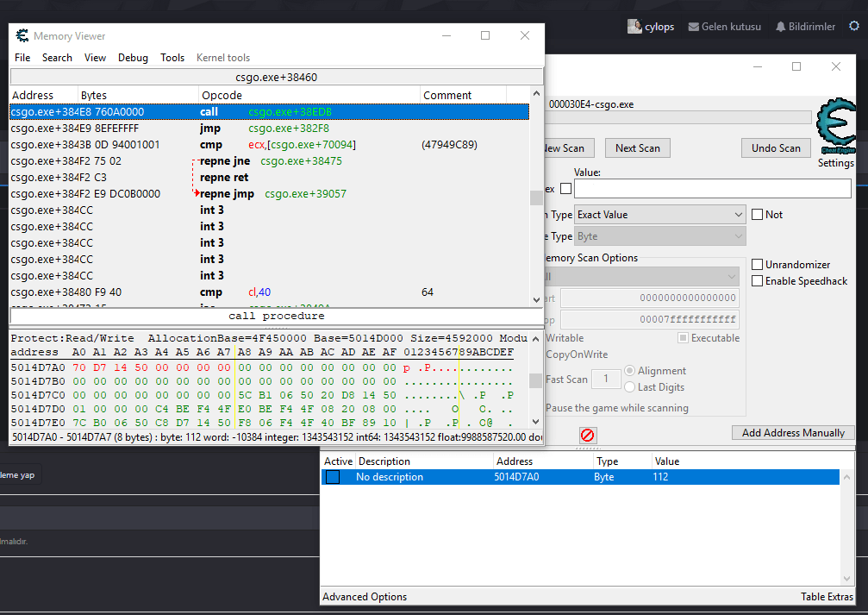Select the repne jmp csgo.exe+39057 row
This screenshot has width=868, height=615.
270,194
